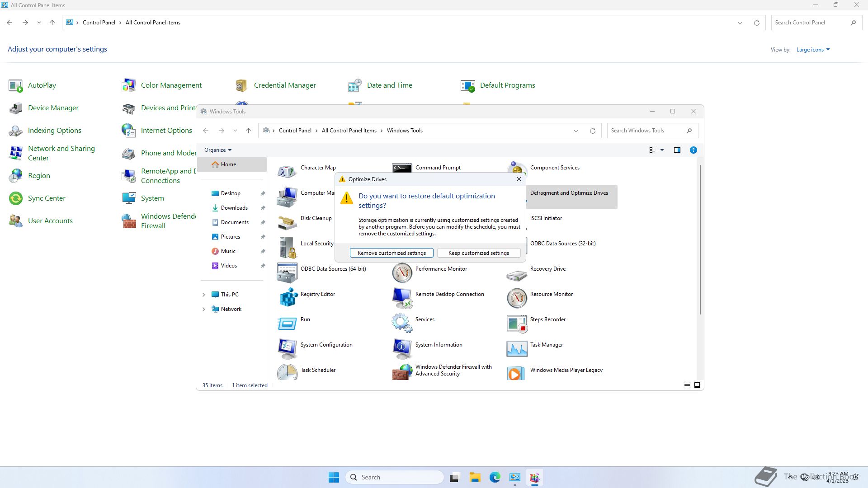Click the Windows Tools help icon

click(x=693, y=150)
